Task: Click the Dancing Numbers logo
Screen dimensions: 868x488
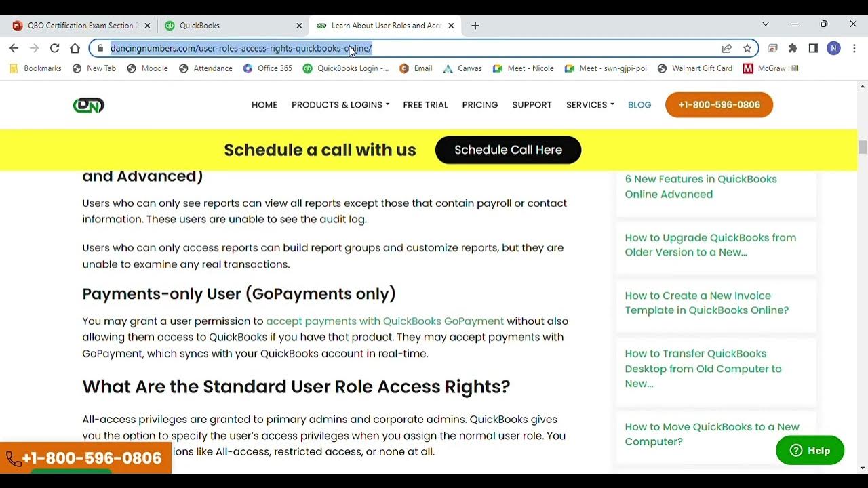Action: tap(89, 105)
